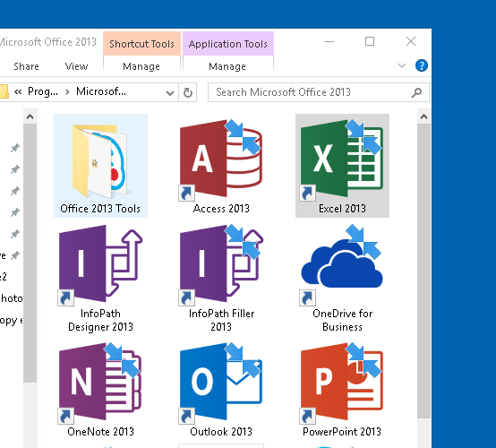Image resolution: width=496 pixels, height=448 pixels.
Task: Click the fifth pin icon in navigation pane
Action: click(x=15, y=234)
